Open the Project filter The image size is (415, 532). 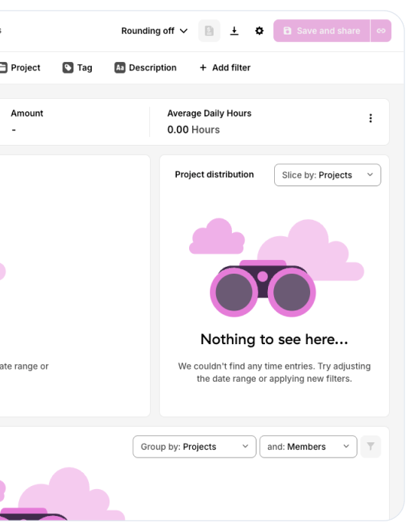click(20, 67)
